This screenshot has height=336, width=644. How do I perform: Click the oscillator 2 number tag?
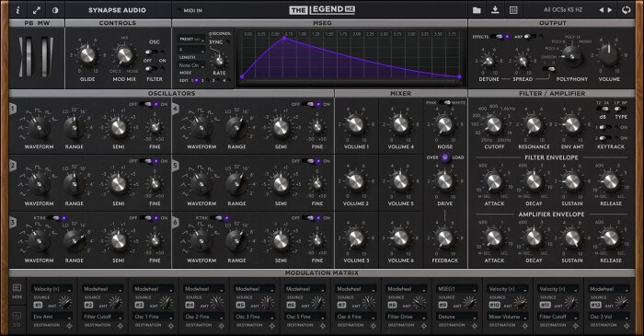pos(14,166)
